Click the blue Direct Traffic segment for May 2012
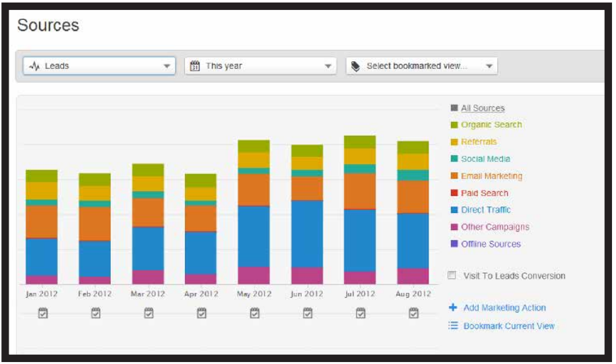The height and width of the screenshot is (364, 616). pos(254,237)
